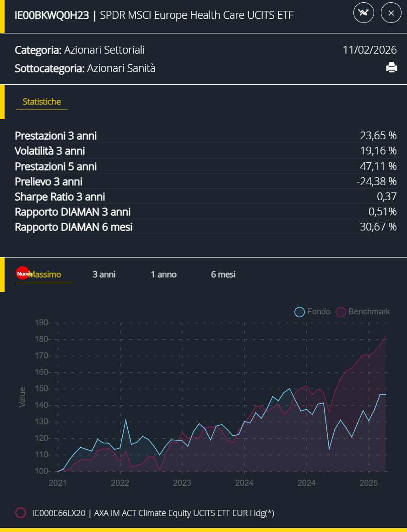Select the Prestazioni 3 anni row

(206, 136)
